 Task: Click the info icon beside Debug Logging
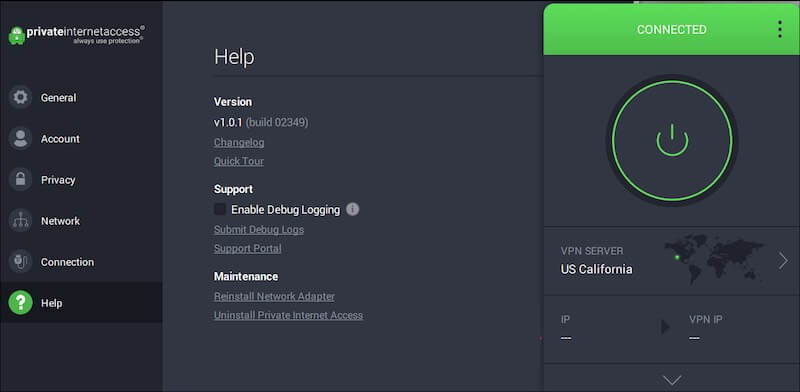pyautogui.click(x=353, y=209)
